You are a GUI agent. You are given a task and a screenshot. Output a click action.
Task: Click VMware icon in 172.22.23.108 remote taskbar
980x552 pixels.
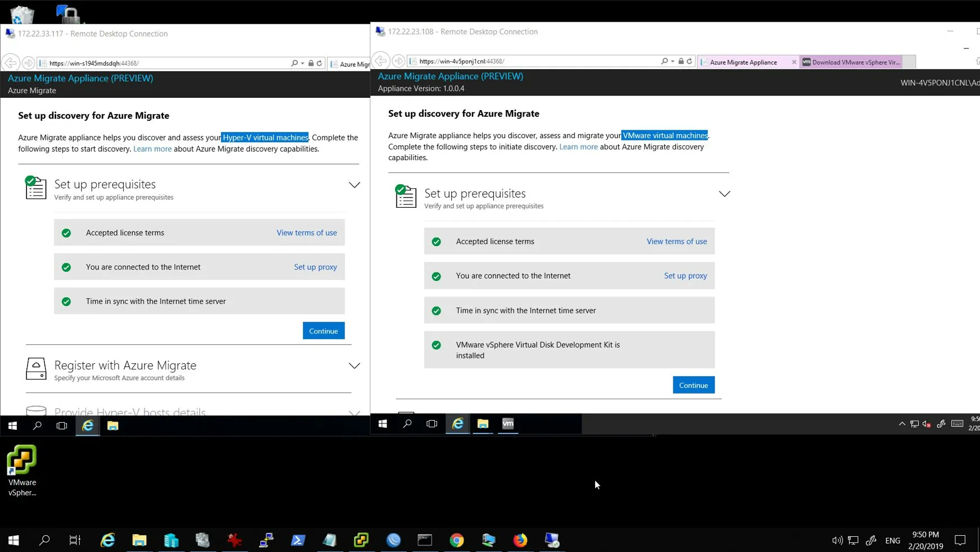(x=508, y=423)
